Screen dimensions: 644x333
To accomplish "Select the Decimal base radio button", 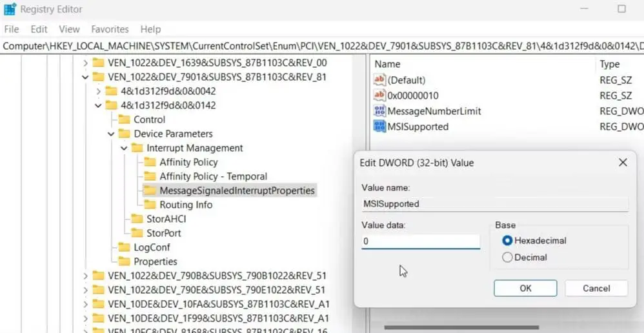I will coord(507,257).
